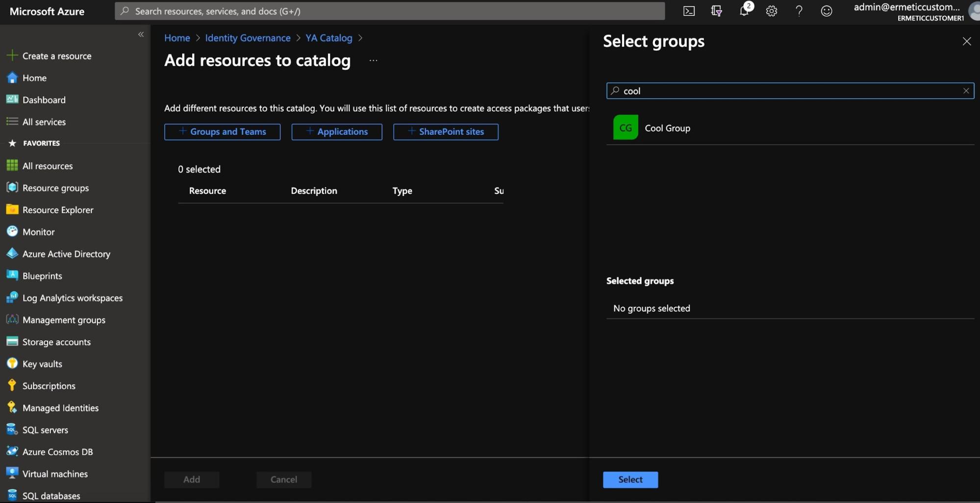Click YA Catalog breadcrumb link
The image size is (980, 503).
pos(328,38)
